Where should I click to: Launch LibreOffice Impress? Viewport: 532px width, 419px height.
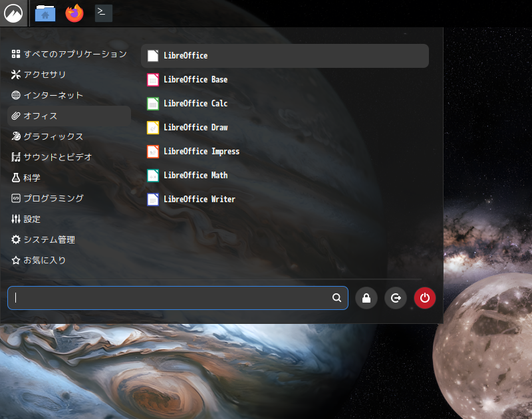[x=285, y=152]
